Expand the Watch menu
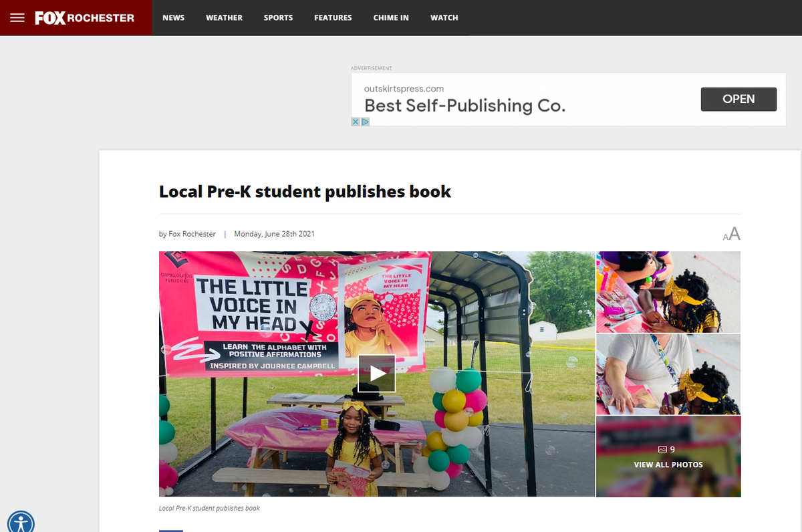The image size is (802, 532). pos(444,18)
